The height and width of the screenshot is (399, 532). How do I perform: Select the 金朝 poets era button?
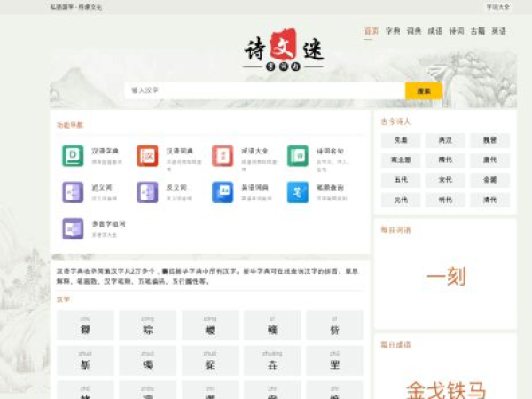(x=490, y=180)
